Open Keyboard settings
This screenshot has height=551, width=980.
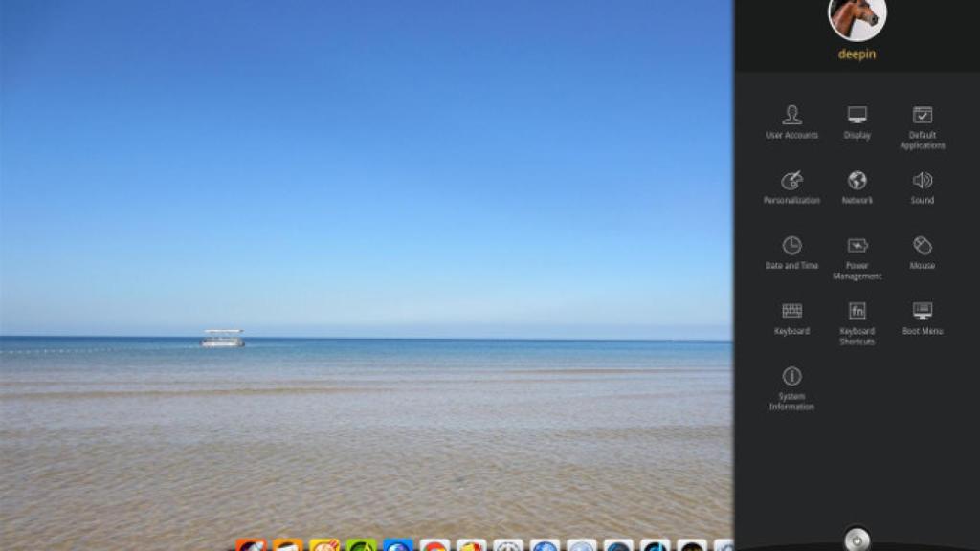[791, 316]
